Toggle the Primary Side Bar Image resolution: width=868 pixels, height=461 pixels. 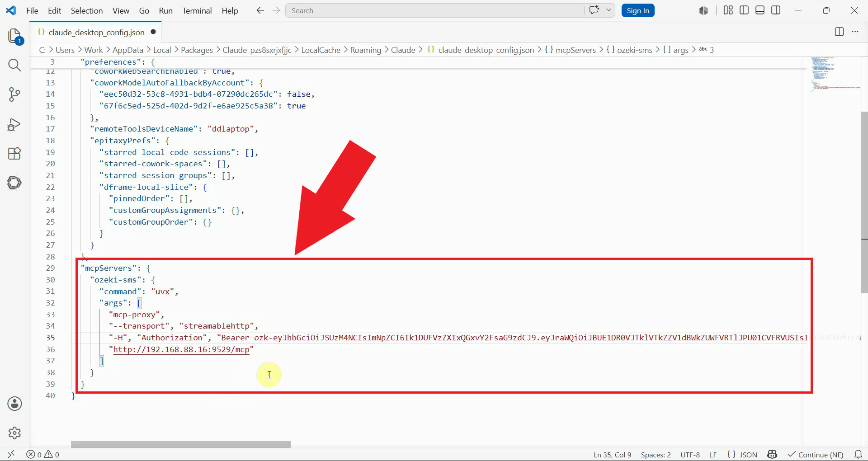tap(744, 10)
